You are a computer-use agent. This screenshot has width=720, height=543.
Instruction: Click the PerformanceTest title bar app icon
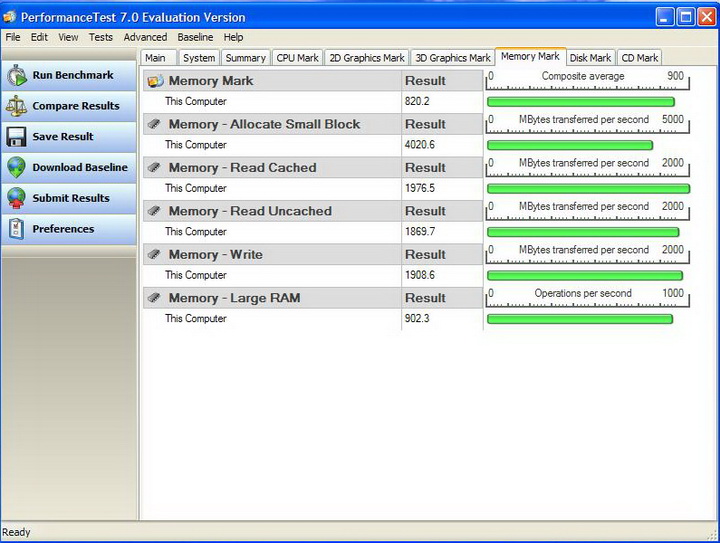[9, 17]
